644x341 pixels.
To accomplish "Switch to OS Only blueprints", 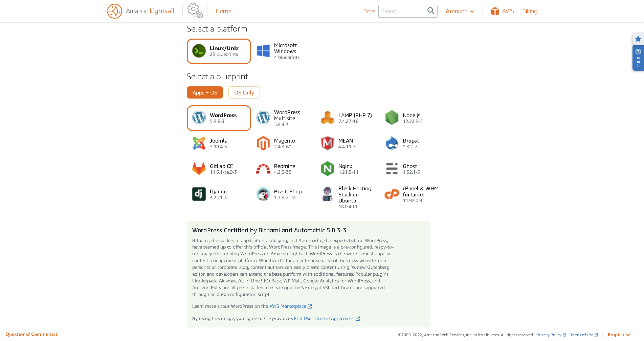I will (244, 92).
